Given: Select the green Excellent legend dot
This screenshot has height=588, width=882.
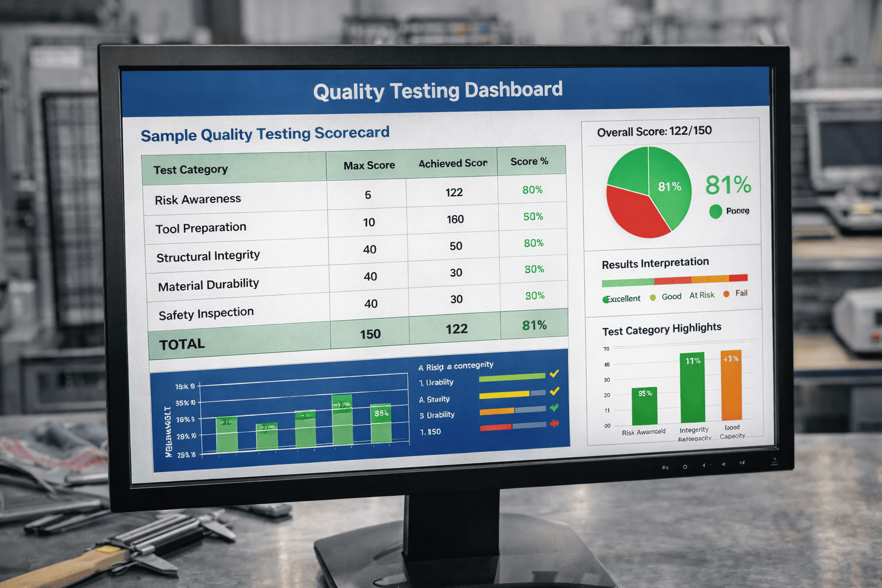Looking at the screenshot, I should pos(605,299).
